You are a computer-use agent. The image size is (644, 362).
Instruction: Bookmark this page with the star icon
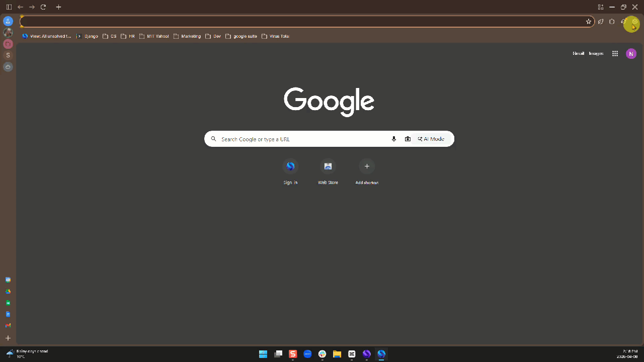pos(589,22)
